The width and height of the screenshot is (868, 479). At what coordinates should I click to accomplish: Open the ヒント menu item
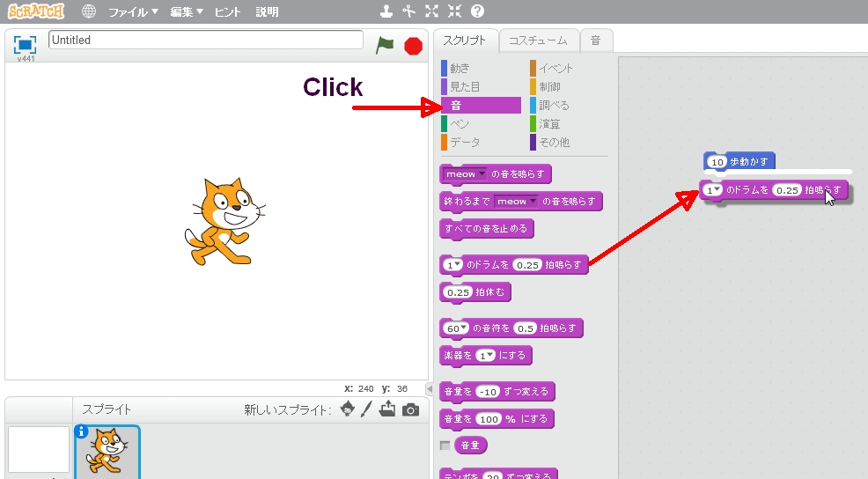point(227,11)
